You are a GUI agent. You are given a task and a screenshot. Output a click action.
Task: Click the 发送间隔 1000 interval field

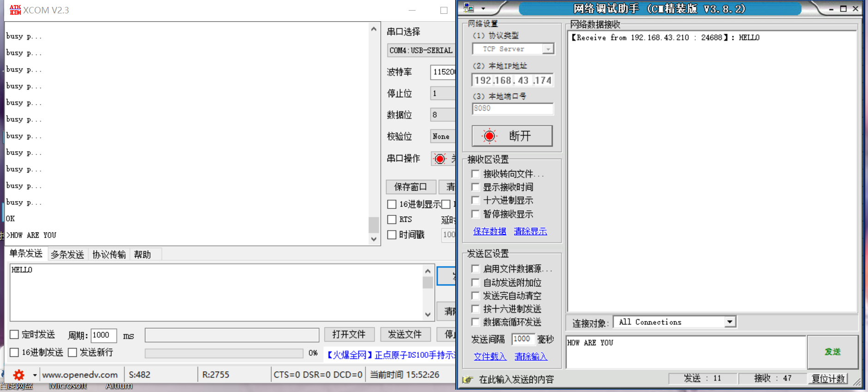pos(523,339)
